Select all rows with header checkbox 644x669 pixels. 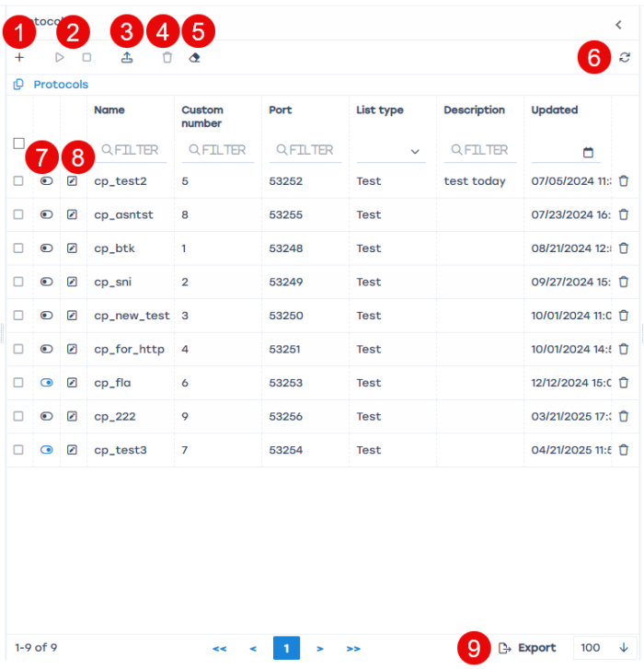coord(18,144)
